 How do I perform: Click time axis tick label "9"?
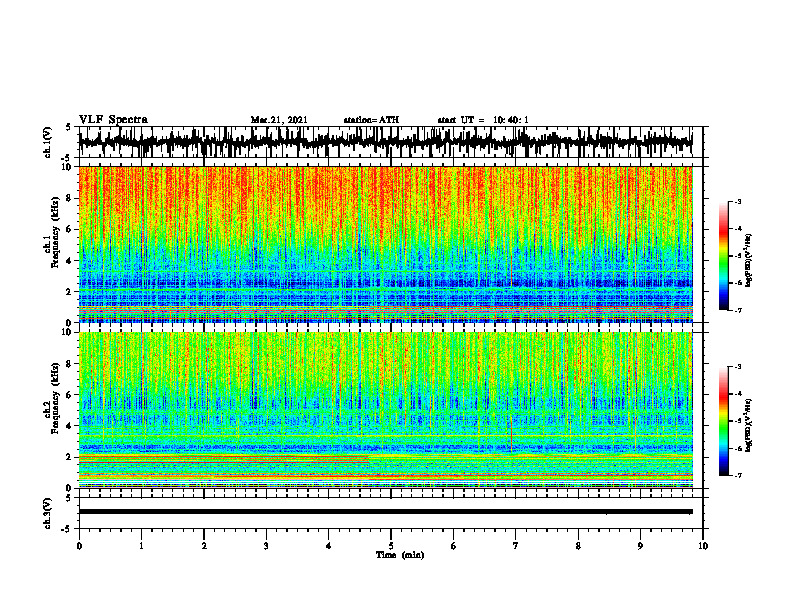640,546
